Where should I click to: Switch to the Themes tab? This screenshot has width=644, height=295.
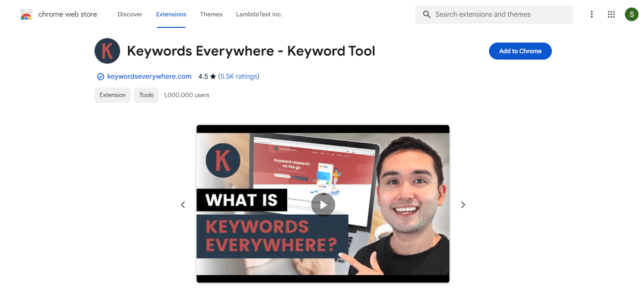pyautogui.click(x=211, y=14)
